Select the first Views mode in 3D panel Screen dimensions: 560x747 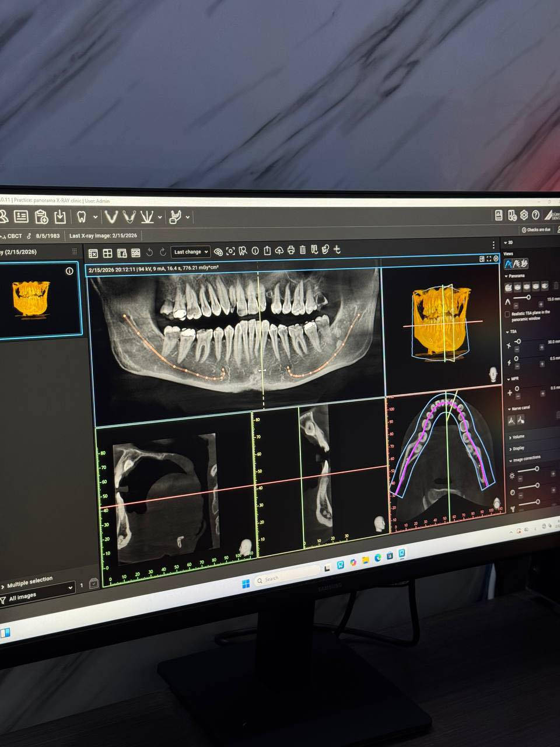point(508,264)
